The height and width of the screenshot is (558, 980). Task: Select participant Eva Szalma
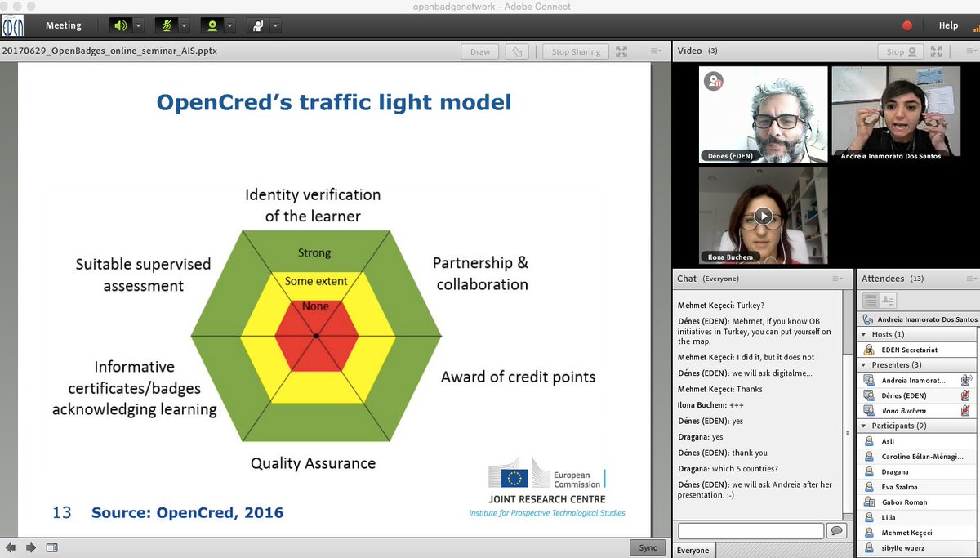(x=918, y=487)
